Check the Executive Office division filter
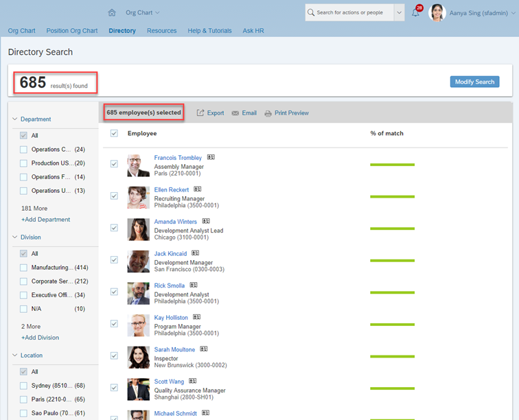The height and width of the screenshot is (420, 519). (x=23, y=295)
